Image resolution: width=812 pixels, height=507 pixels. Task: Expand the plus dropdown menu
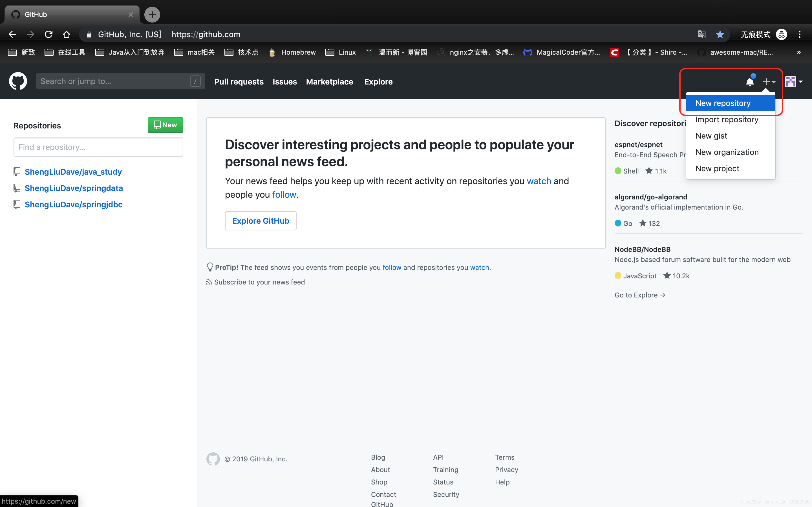pos(768,81)
